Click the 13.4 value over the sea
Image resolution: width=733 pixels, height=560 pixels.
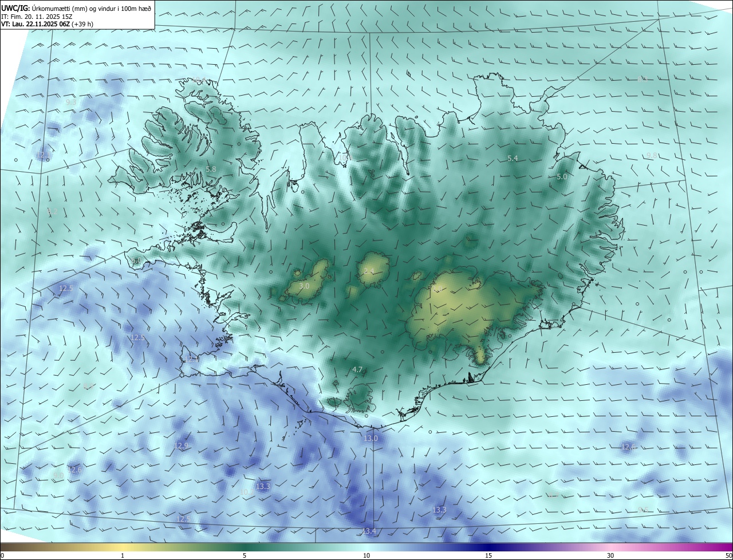[x=369, y=531]
